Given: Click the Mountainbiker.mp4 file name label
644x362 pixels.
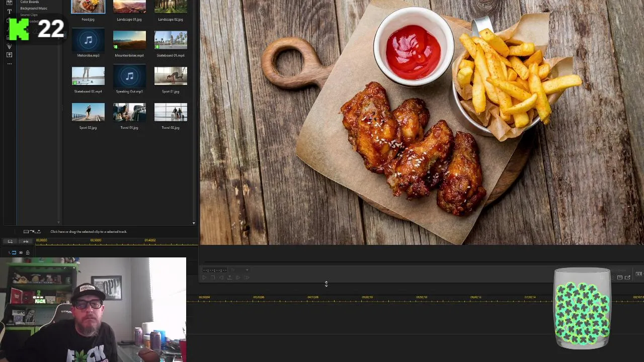Looking at the screenshot, I should 129,55.
